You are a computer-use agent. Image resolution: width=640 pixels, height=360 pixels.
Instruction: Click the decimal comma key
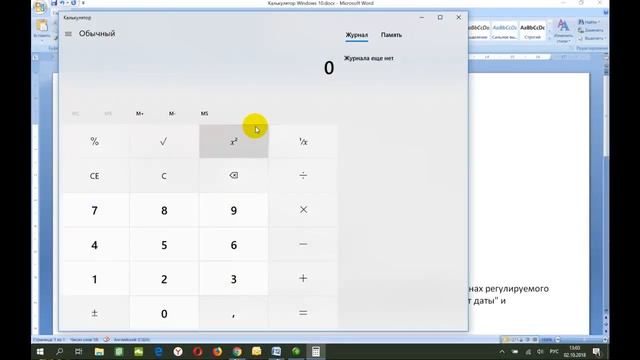click(x=233, y=313)
